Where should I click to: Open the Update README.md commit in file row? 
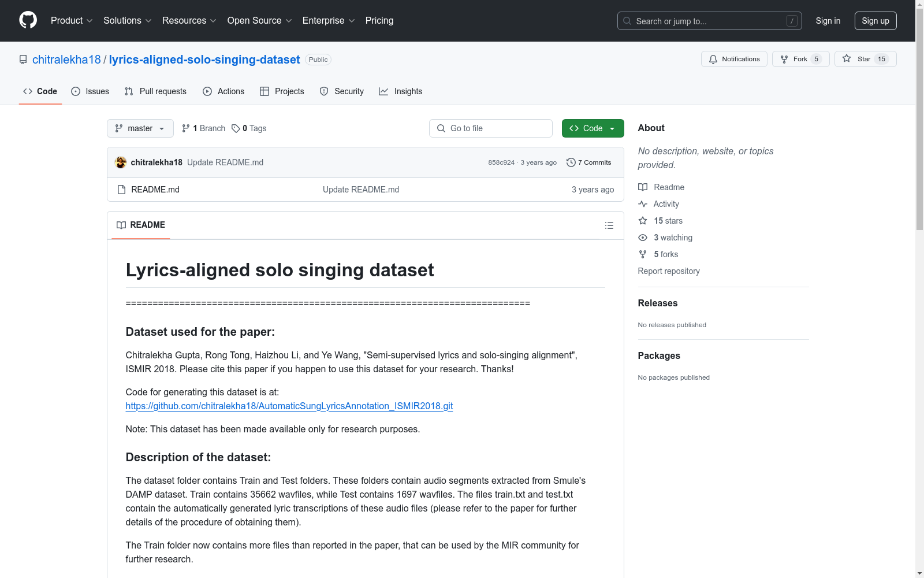click(361, 190)
